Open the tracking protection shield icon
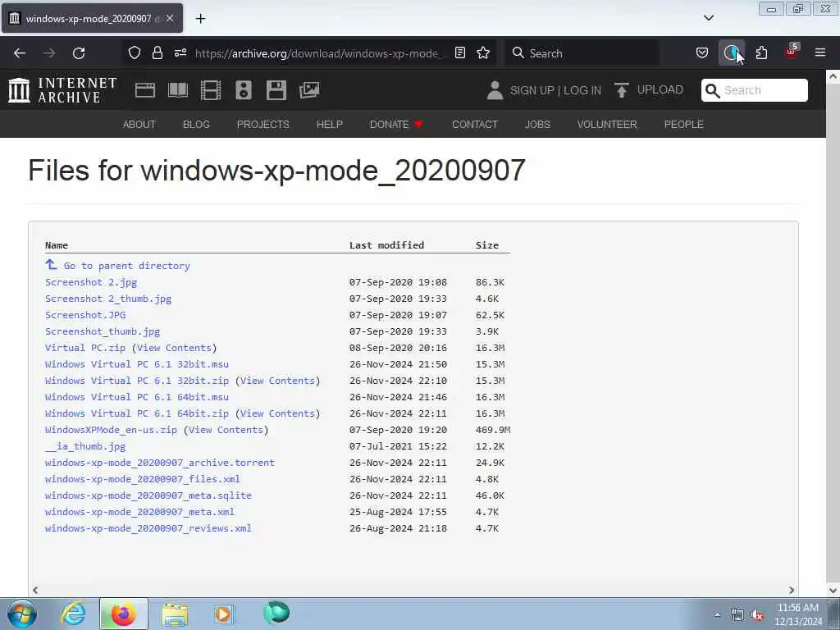The width and height of the screenshot is (840, 630). click(x=135, y=52)
